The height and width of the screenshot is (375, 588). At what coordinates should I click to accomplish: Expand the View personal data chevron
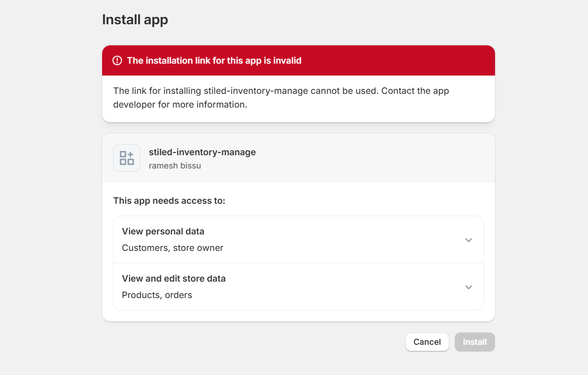tap(468, 240)
